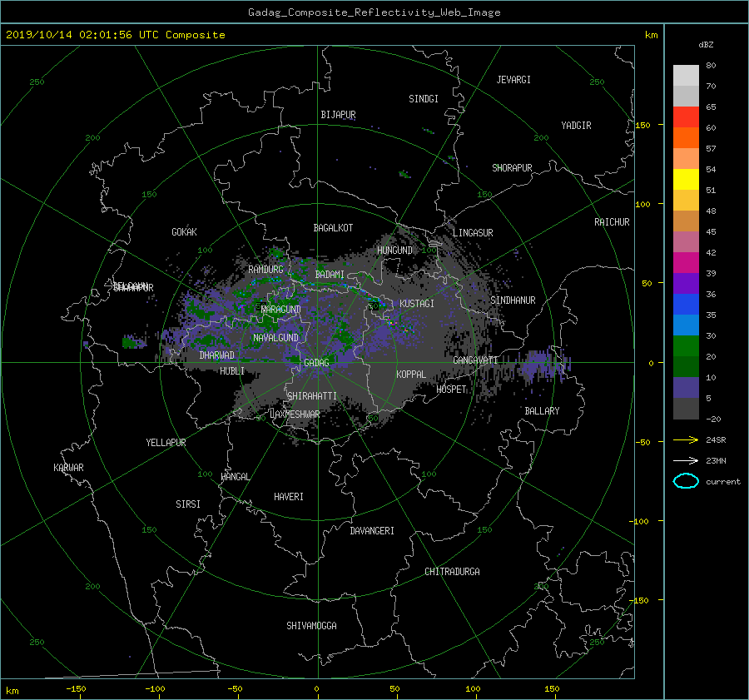Click the DHARWAD town label

[x=217, y=355]
